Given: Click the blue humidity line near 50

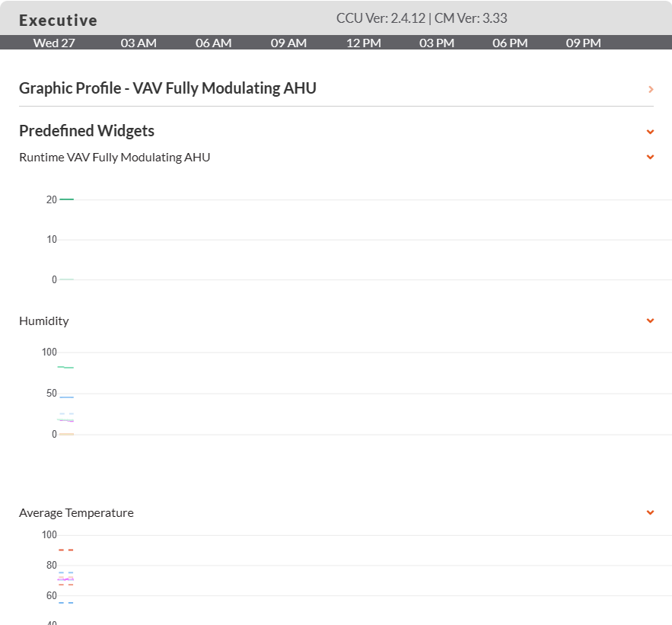Looking at the screenshot, I should pos(66,397).
